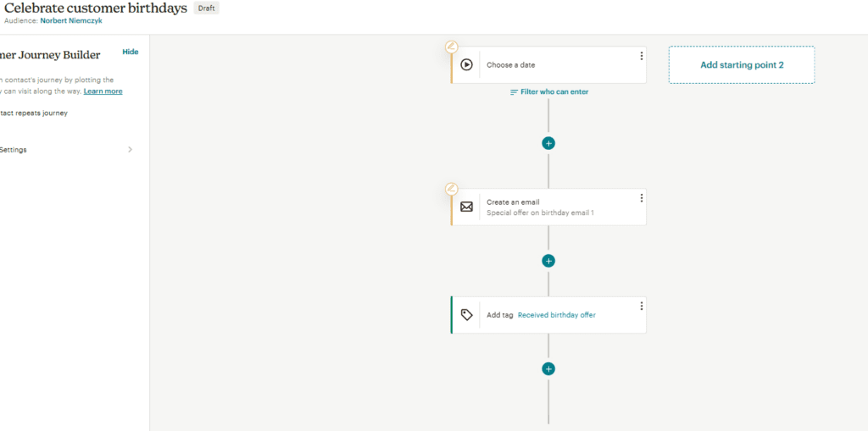The image size is (868, 431).
Task: Click the Received birthday offer tag link
Action: (556, 315)
